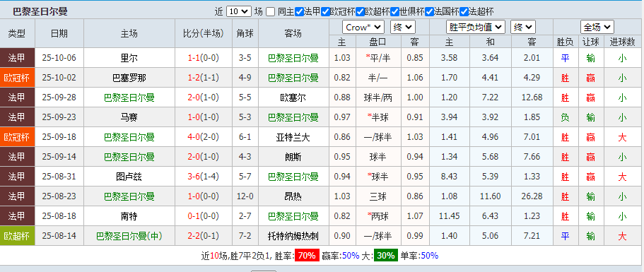Open the 亚特兰大 team link

click(293, 137)
